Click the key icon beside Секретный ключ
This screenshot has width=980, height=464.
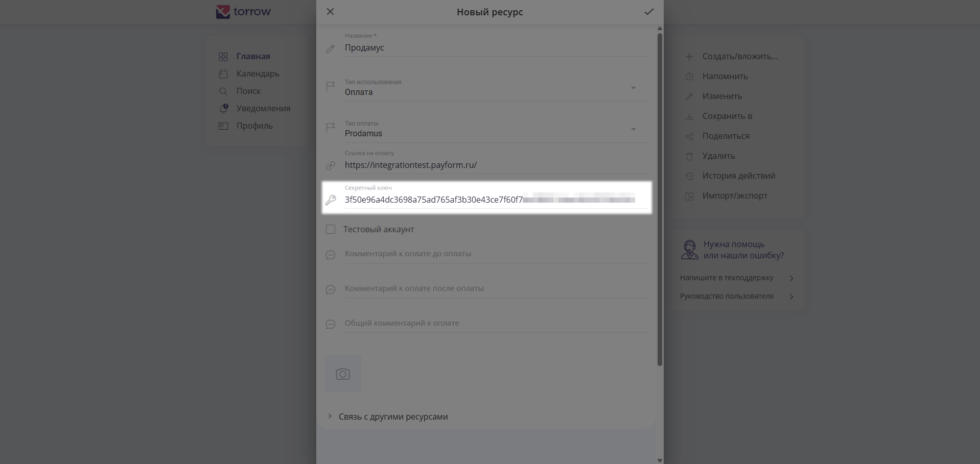tap(331, 200)
